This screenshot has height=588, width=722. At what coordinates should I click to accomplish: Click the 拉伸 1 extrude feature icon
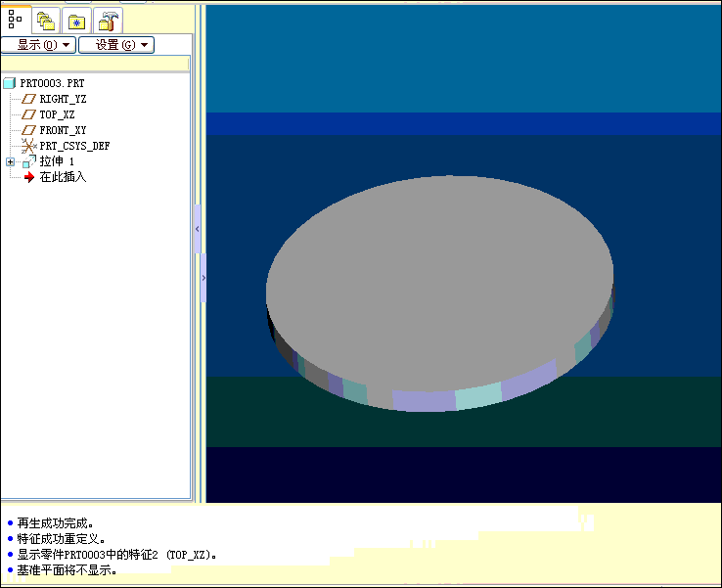tap(29, 161)
